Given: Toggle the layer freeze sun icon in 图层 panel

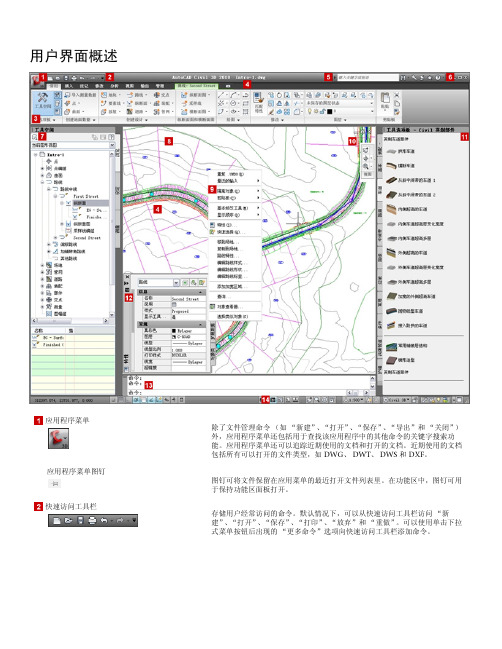Looking at the screenshot, I should (316, 111).
